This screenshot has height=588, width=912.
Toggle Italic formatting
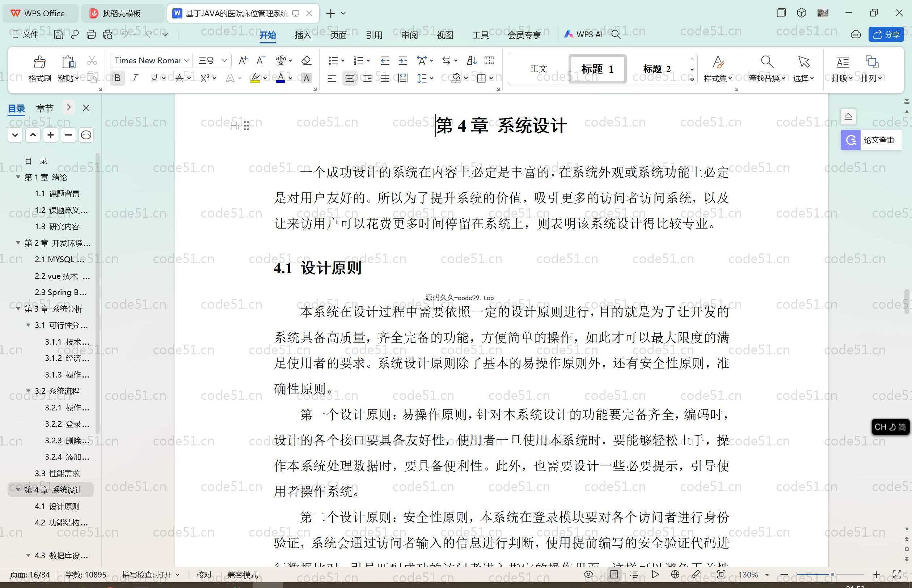(x=135, y=78)
